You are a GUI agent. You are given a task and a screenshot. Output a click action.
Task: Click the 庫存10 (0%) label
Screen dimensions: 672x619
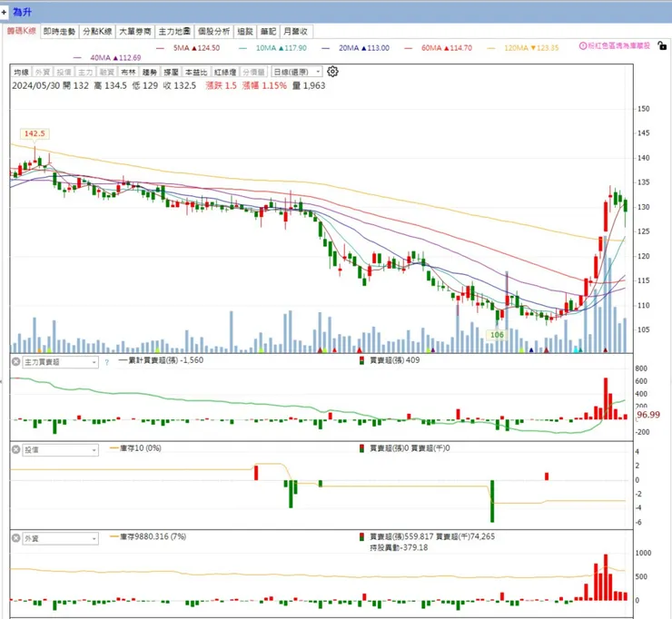tap(140, 448)
